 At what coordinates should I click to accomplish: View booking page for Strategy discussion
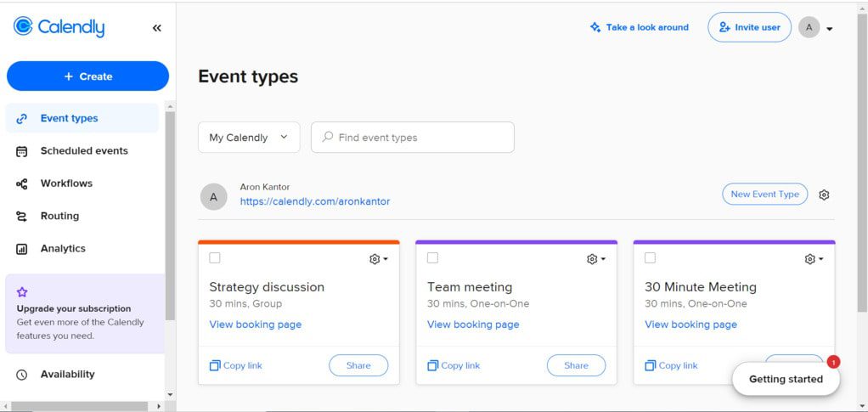(x=255, y=325)
